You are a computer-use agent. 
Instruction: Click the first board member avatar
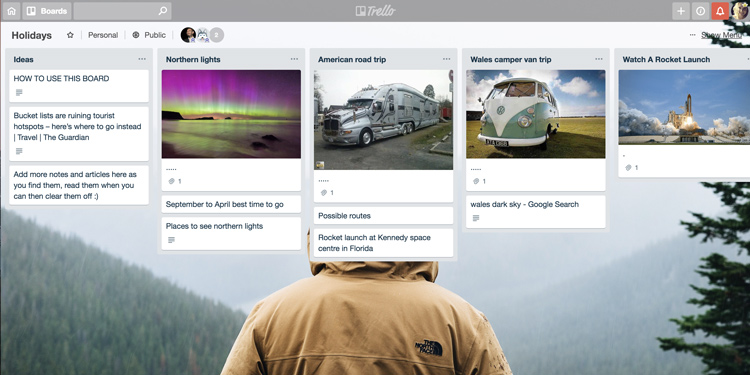click(188, 35)
